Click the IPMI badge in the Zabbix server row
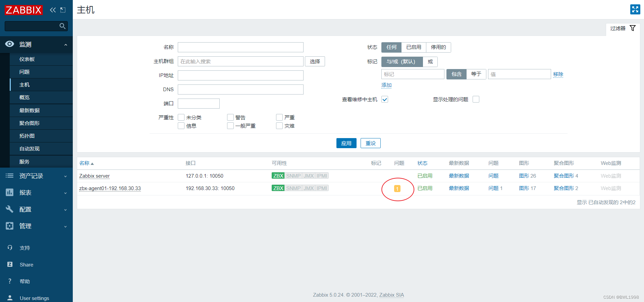 [322, 176]
